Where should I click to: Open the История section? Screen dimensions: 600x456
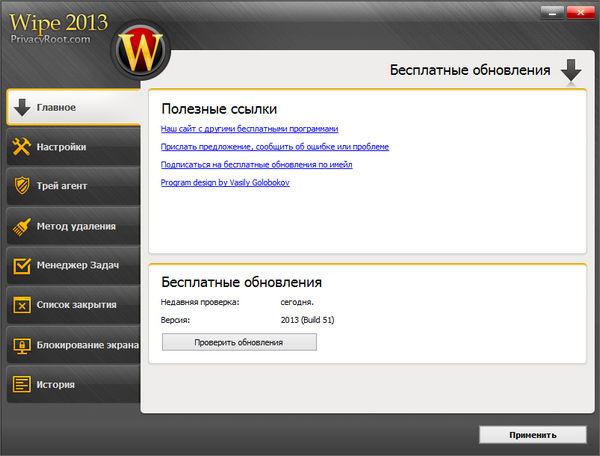tap(73, 384)
